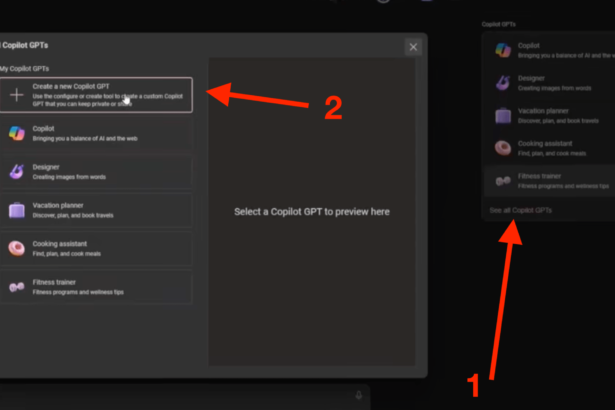Screen dimensions: 615x410
Task: Select Vacation planner label in right sidebar
Action: click(x=543, y=111)
